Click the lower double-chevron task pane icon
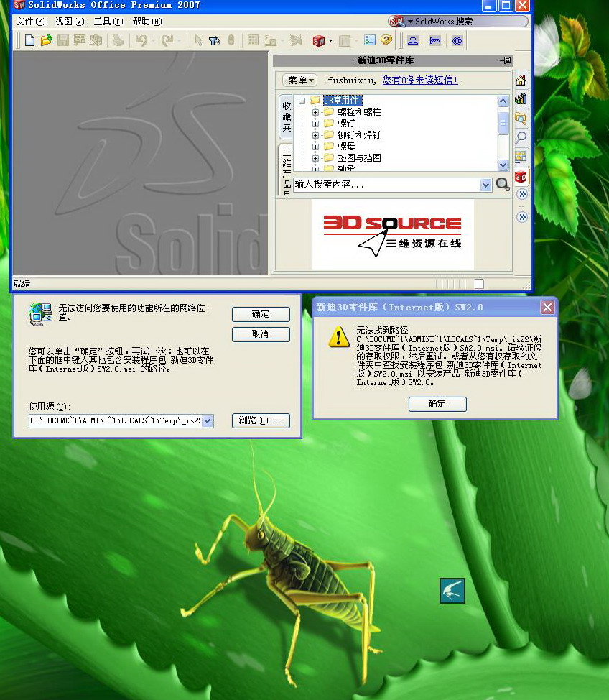Viewport: 609px width, 700px height. click(522, 218)
